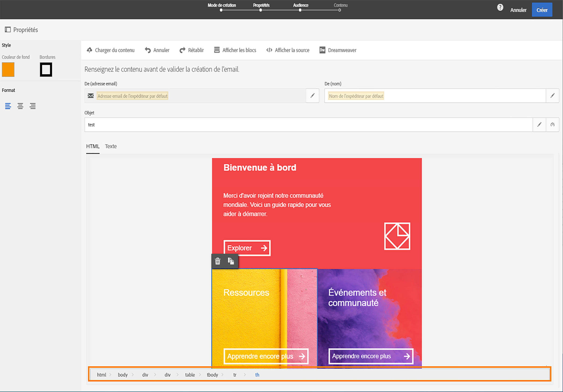Click the blue Créer button
This screenshot has height=392, width=563.
coord(542,10)
